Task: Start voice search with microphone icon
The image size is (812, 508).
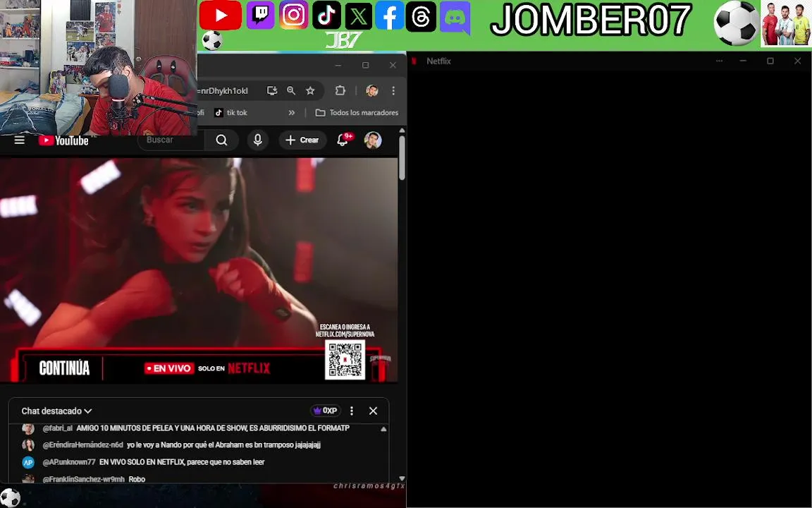Action: tap(257, 140)
